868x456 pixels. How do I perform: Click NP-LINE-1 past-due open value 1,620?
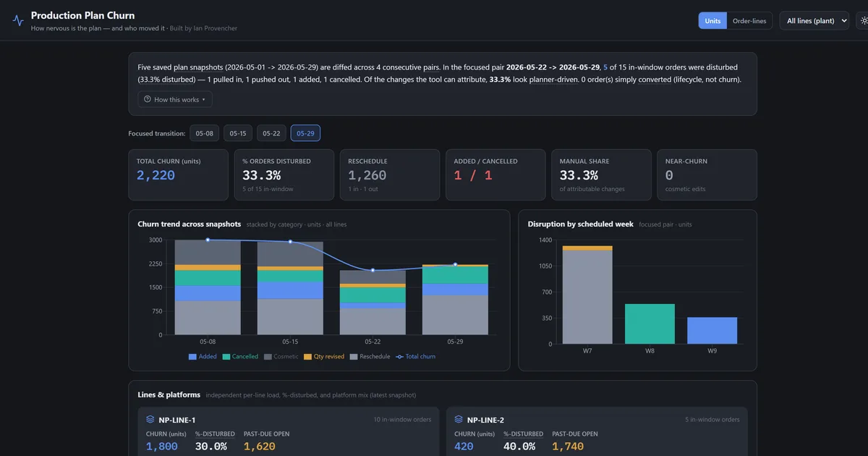260,447
